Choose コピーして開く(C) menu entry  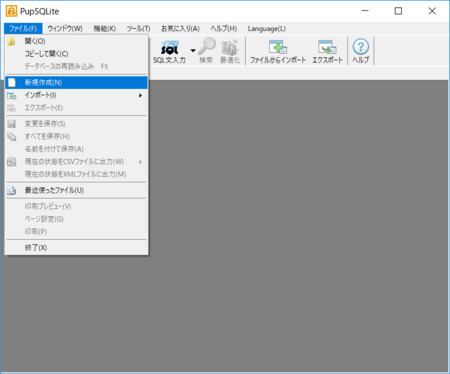(x=76, y=54)
